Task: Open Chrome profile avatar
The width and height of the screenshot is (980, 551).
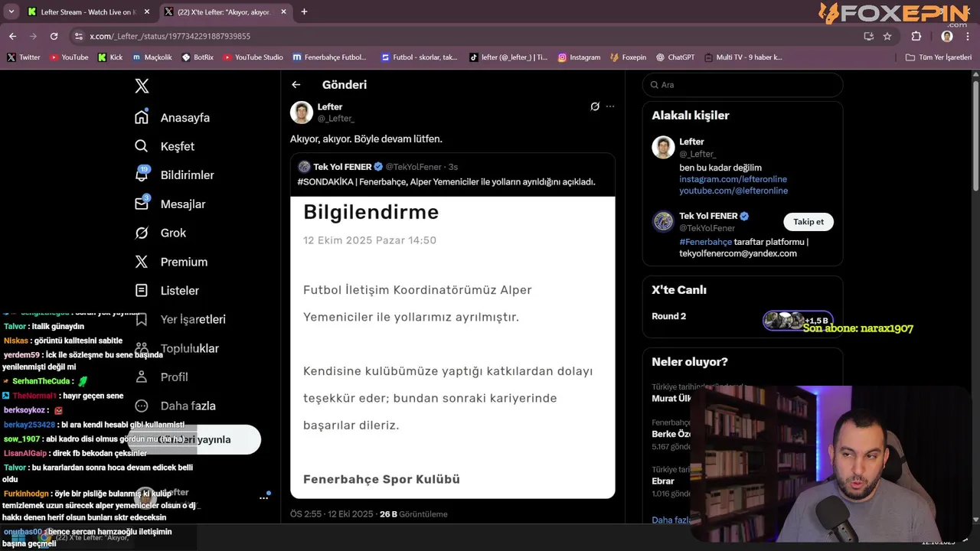Action: (947, 36)
